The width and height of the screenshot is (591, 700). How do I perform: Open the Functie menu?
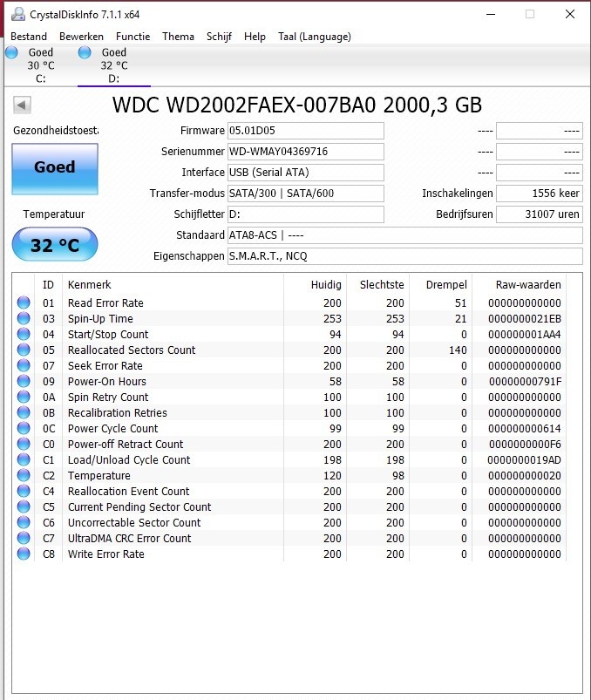(x=133, y=37)
